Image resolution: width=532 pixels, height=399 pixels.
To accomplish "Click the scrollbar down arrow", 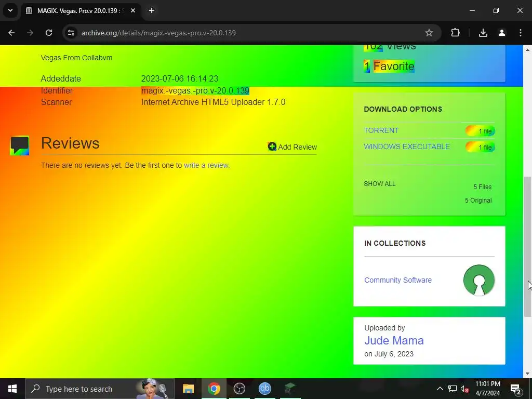I will pos(527,374).
